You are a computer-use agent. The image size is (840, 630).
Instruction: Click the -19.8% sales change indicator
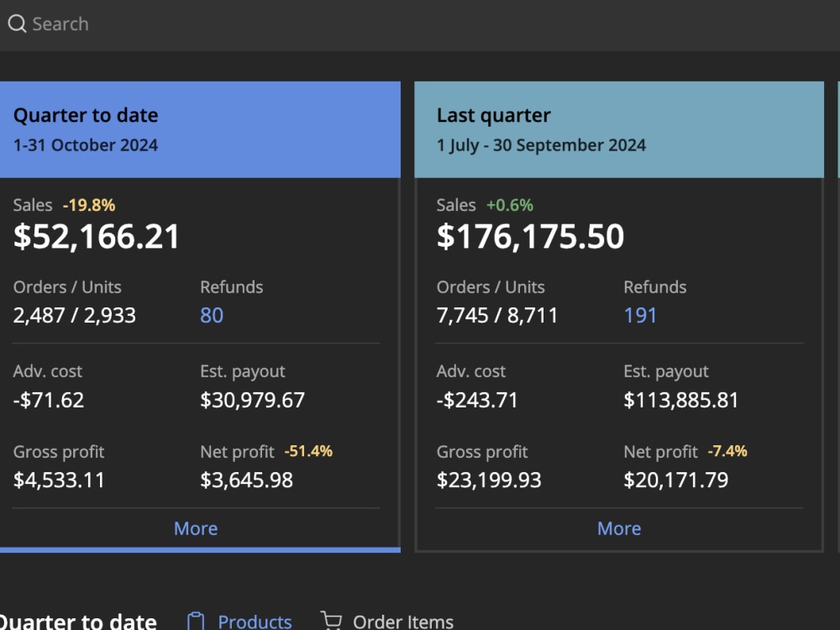(89, 205)
